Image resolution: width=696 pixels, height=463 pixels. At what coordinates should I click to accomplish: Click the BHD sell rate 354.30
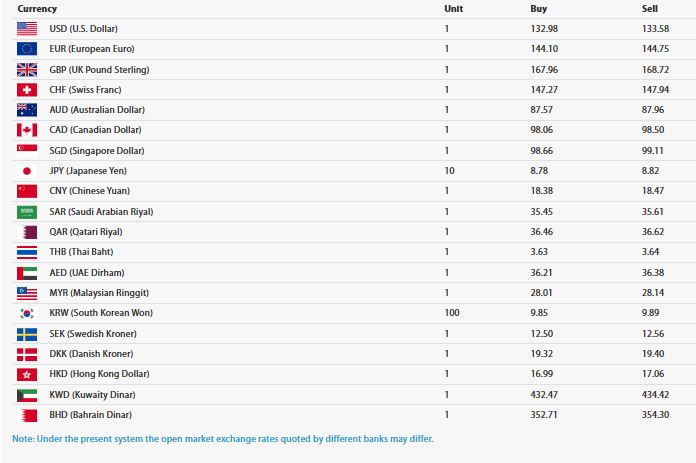coord(655,415)
